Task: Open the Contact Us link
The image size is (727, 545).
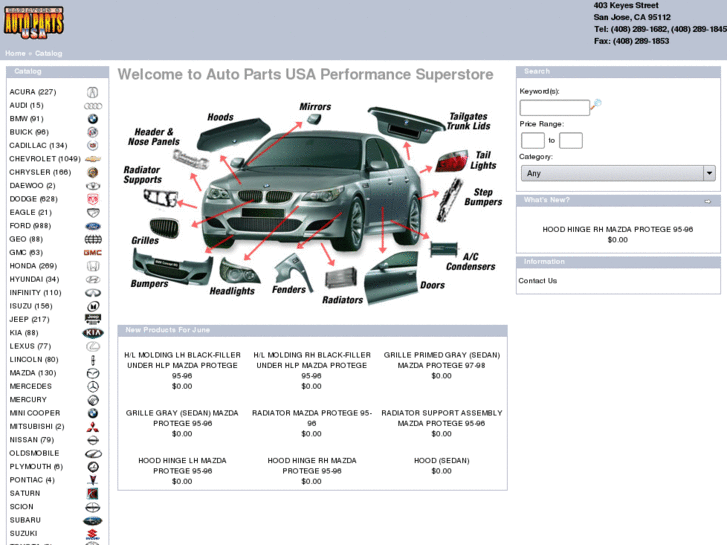Action: pyautogui.click(x=537, y=281)
